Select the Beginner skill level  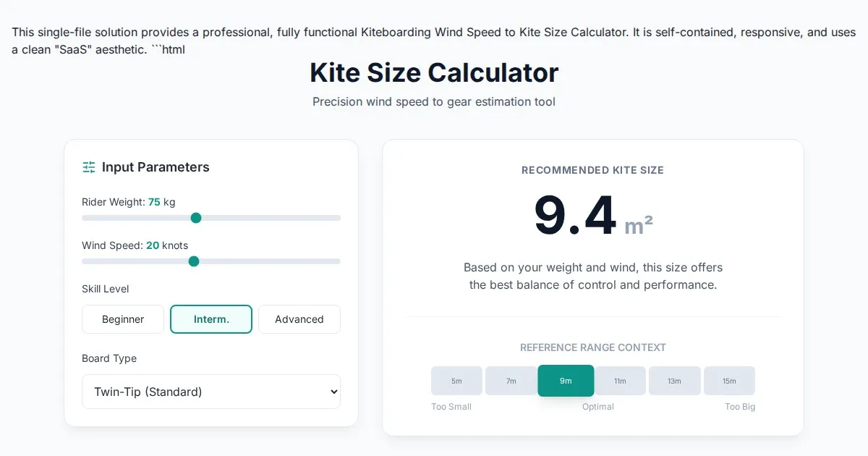click(x=123, y=319)
